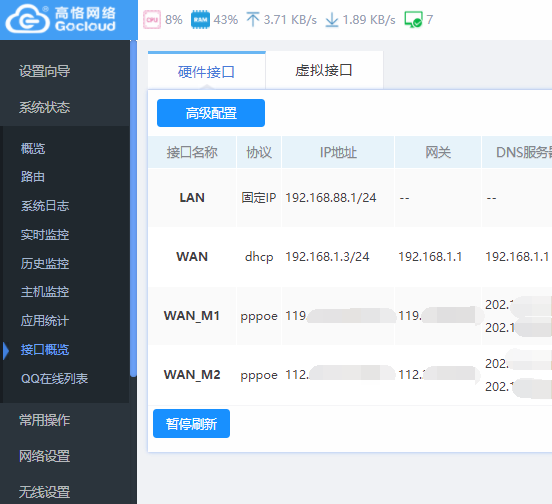Open 主机监控 in the sidebar
This screenshot has height=504, width=552.
point(45,292)
